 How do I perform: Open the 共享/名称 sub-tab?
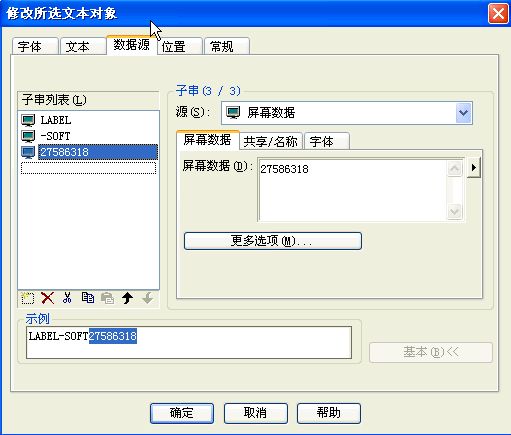pyautogui.click(x=271, y=141)
